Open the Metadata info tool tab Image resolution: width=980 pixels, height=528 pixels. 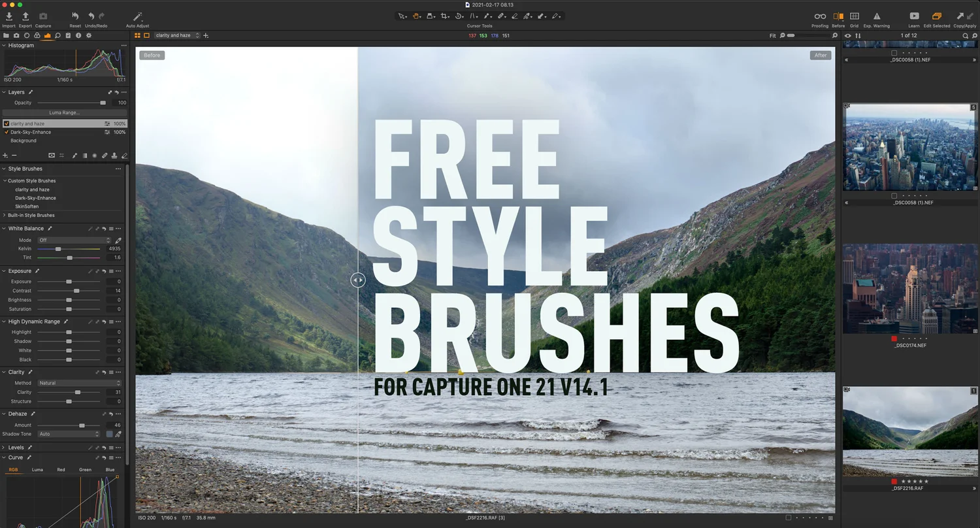tap(78, 35)
